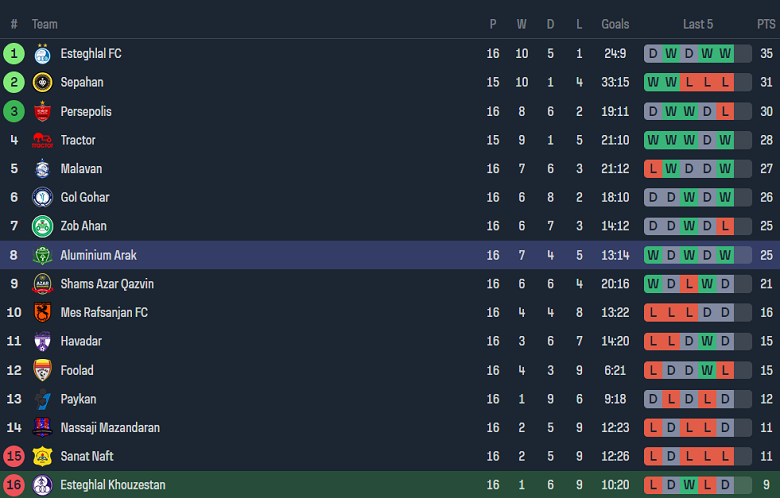Sort by the Goals column header

[x=615, y=24]
